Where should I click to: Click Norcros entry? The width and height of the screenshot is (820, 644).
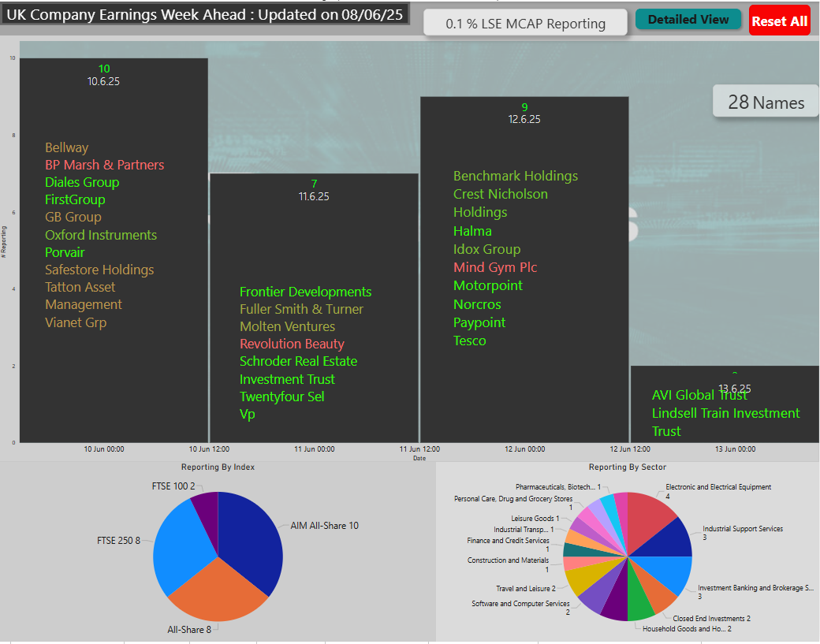477,303
